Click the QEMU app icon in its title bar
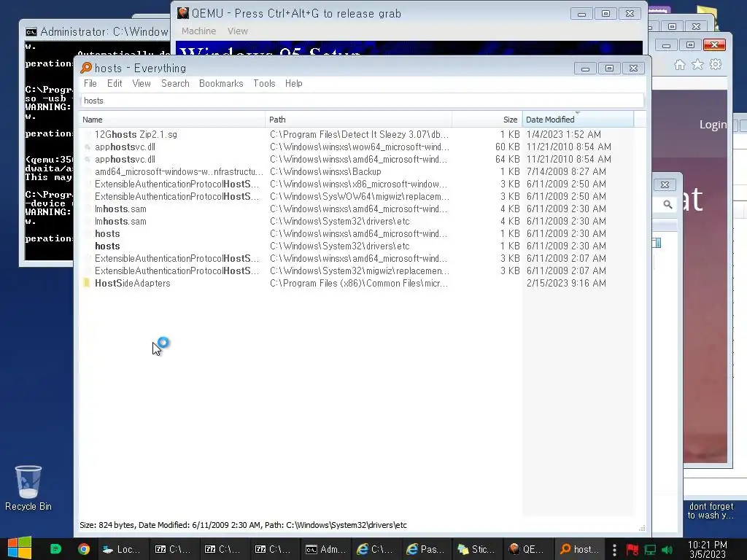Screen dimensions: 747x560 click(x=183, y=13)
